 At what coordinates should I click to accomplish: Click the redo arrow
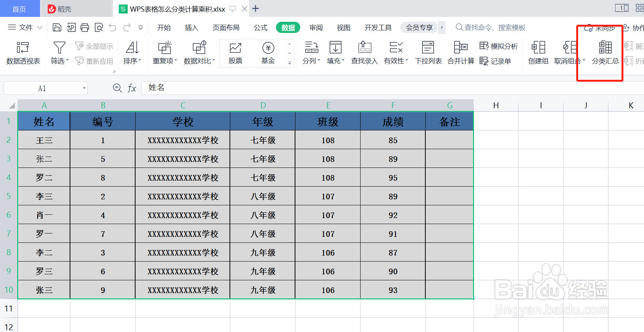click(x=127, y=27)
